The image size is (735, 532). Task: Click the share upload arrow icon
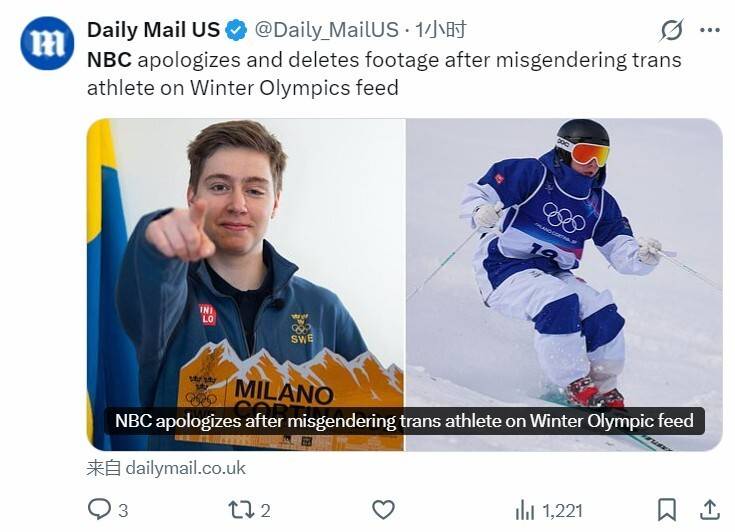click(709, 510)
